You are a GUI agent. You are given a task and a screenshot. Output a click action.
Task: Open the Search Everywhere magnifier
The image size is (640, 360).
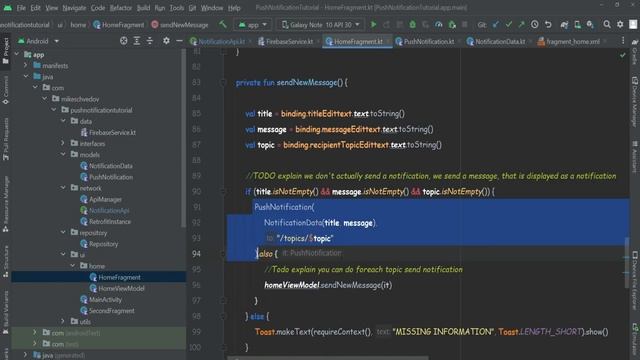(607, 24)
